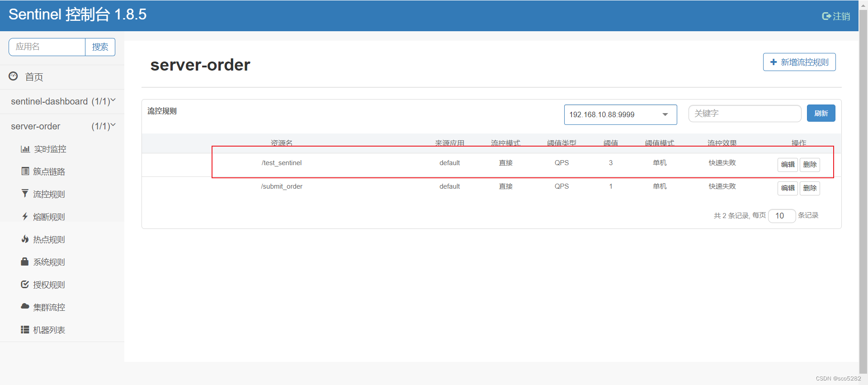The image size is (868, 385).
Task: Open 集群流控 menu item
Action: point(49,307)
